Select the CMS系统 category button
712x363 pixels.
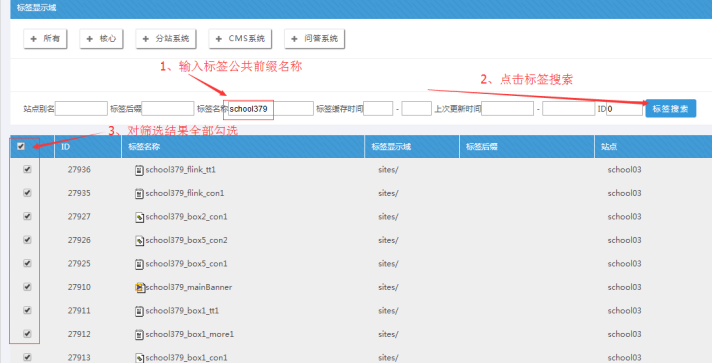click(x=240, y=39)
